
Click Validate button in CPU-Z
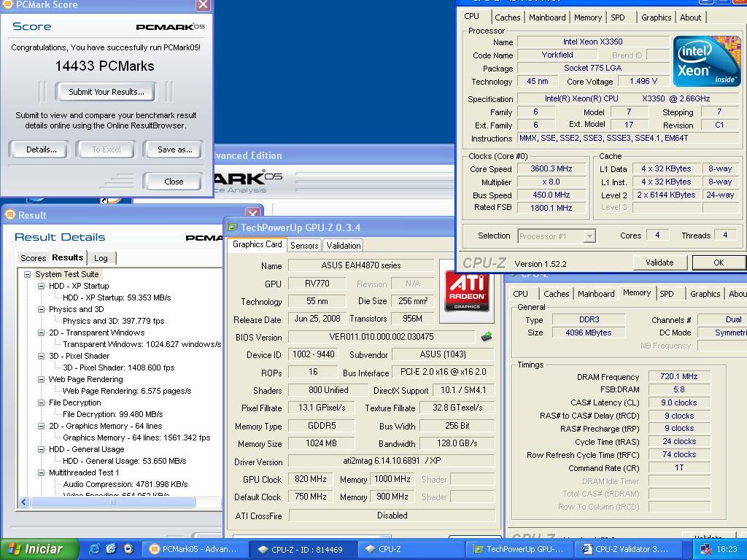[659, 262]
